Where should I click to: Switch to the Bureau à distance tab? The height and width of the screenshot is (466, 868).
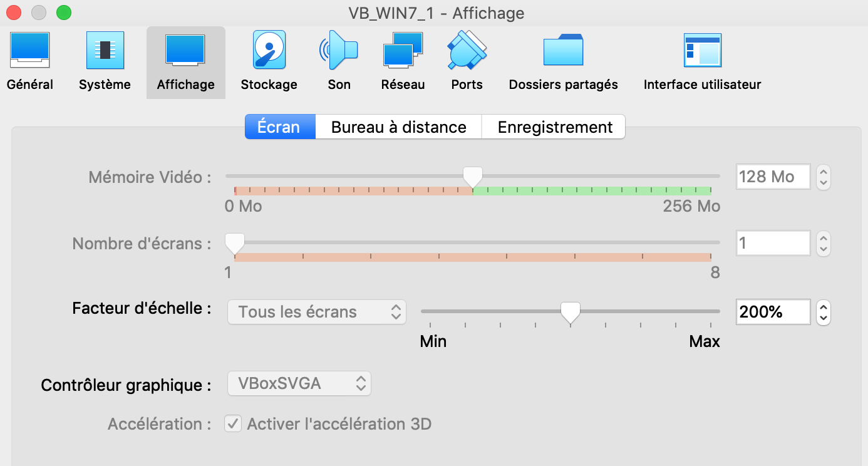click(x=398, y=127)
